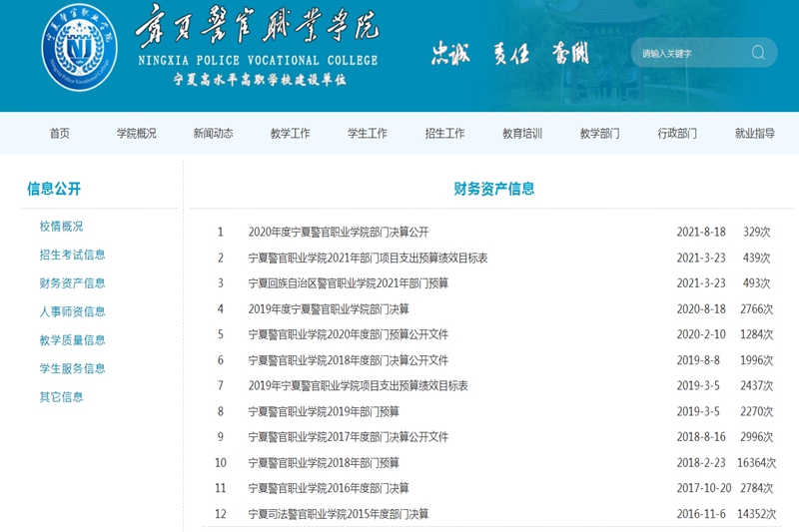View 宁夏警官职业学院2018年部门预算 article
The width and height of the screenshot is (799, 532).
pyautogui.click(x=324, y=463)
